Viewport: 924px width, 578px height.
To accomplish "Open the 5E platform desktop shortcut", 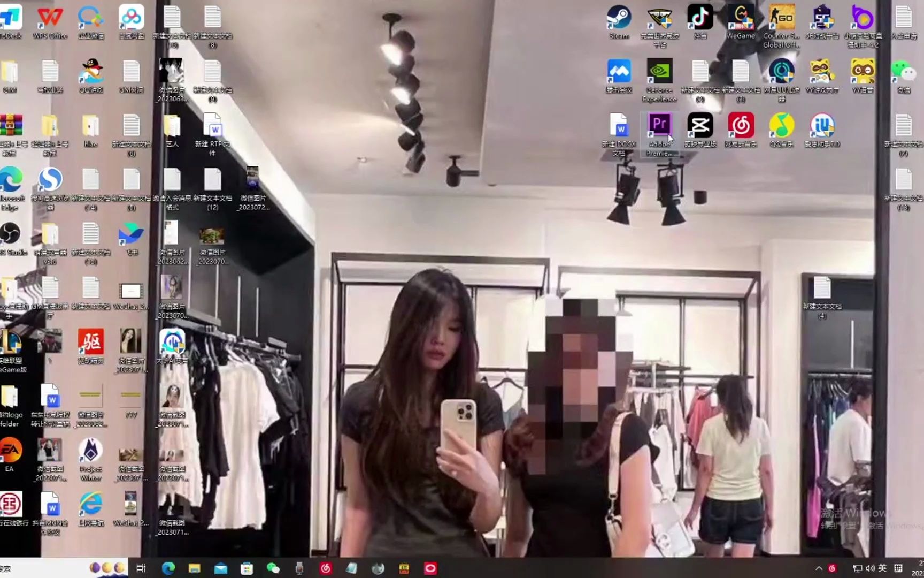I will pos(822,22).
